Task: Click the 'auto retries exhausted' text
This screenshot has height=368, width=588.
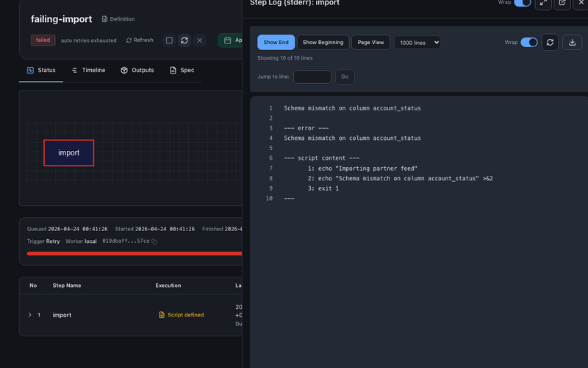Action: [88, 40]
